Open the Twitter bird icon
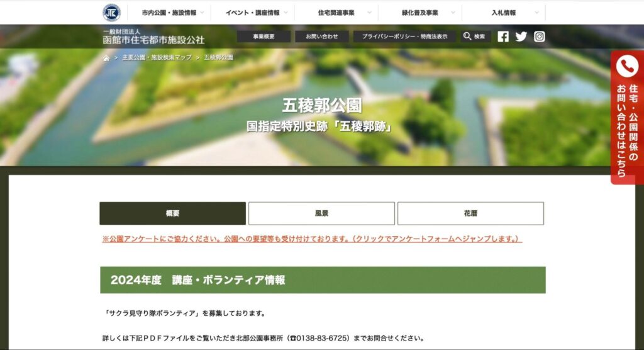Screen dimensions: 644x350 [521, 37]
